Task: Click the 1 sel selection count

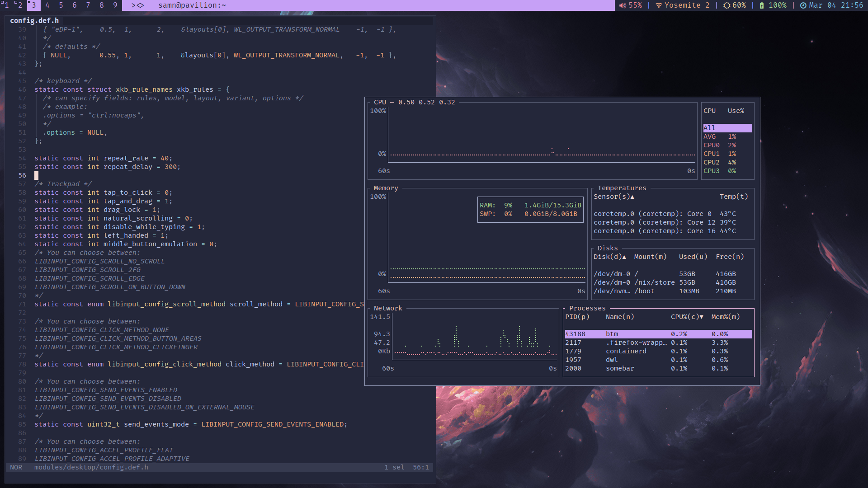Action: tap(394, 467)
